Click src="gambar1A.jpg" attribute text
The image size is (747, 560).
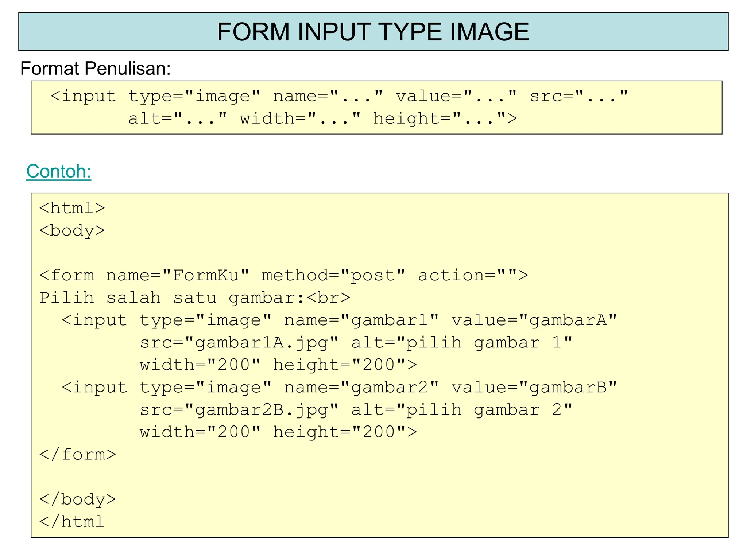239,343
